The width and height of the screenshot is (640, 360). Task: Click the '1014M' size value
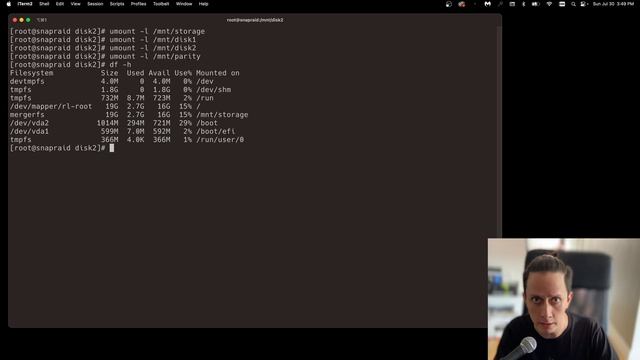point(107,123)
